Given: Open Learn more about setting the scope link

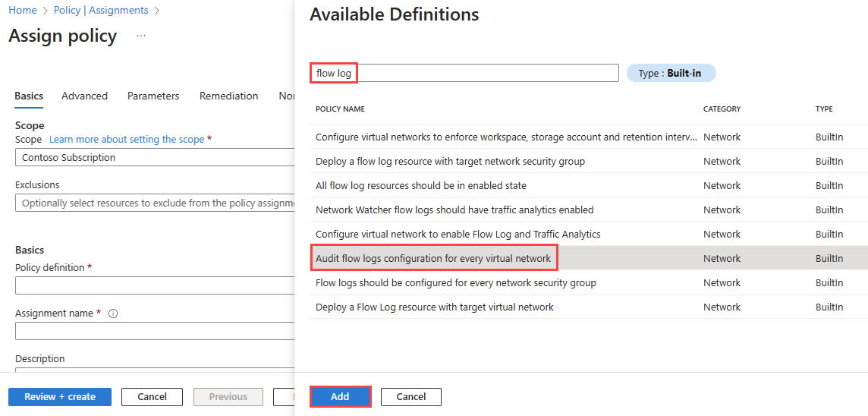Looking at the screenshot, I should coord(127,140).
